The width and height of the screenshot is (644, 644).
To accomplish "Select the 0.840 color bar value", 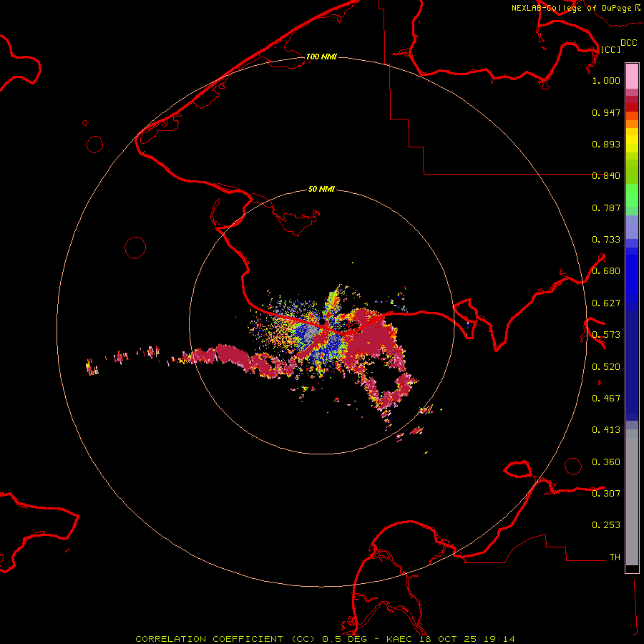I will point(606,176).
